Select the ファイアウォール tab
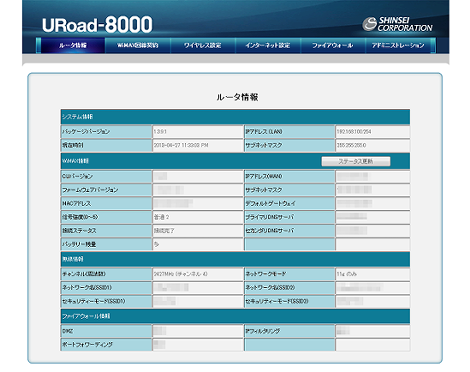 click(x=332, y=45)
